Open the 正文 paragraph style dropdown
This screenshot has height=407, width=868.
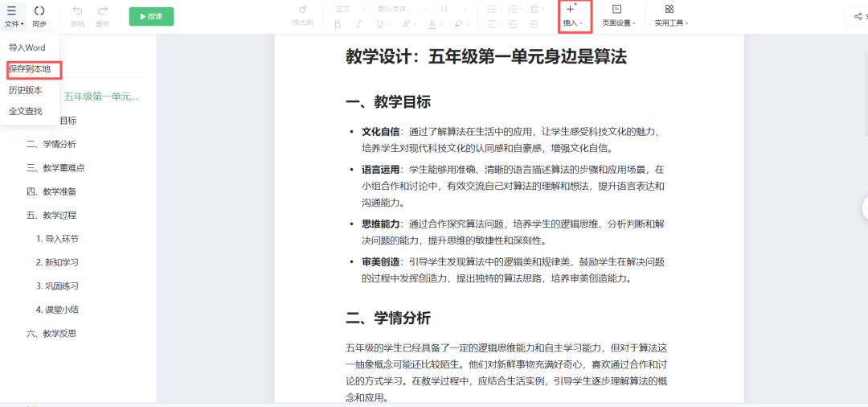pos(350,9)
